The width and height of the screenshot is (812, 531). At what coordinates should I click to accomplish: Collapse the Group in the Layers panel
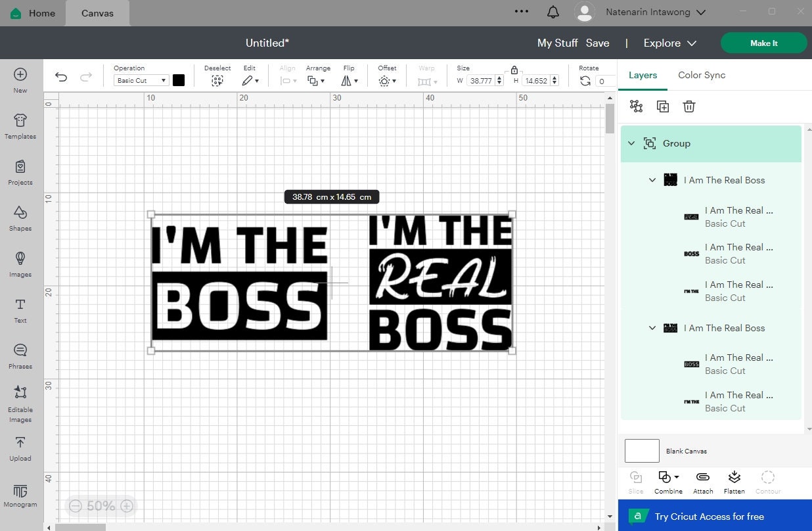coord(631,143)
